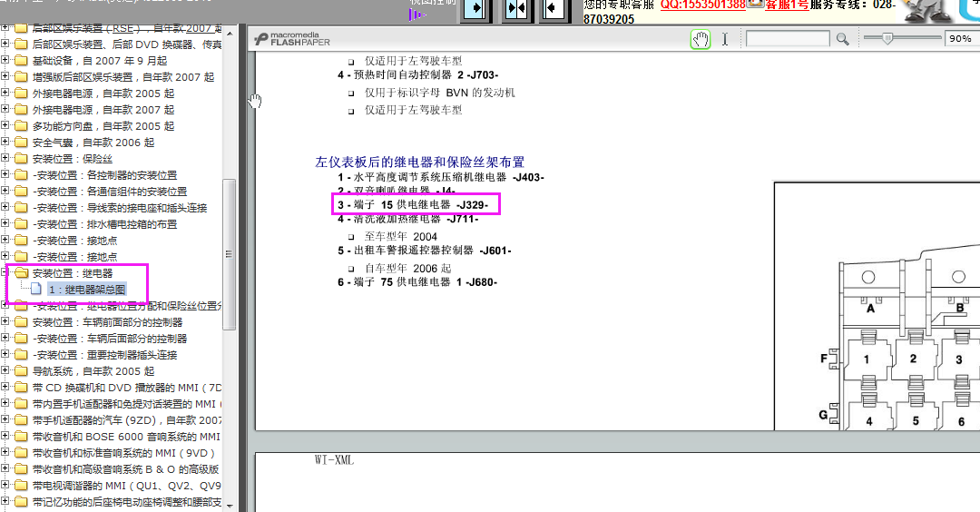Image resolution: width=980 pixels, height=512 pixels.
Task: Expand 外接电器电源,自年款 2005 起 node
Action: click(5, 93)
